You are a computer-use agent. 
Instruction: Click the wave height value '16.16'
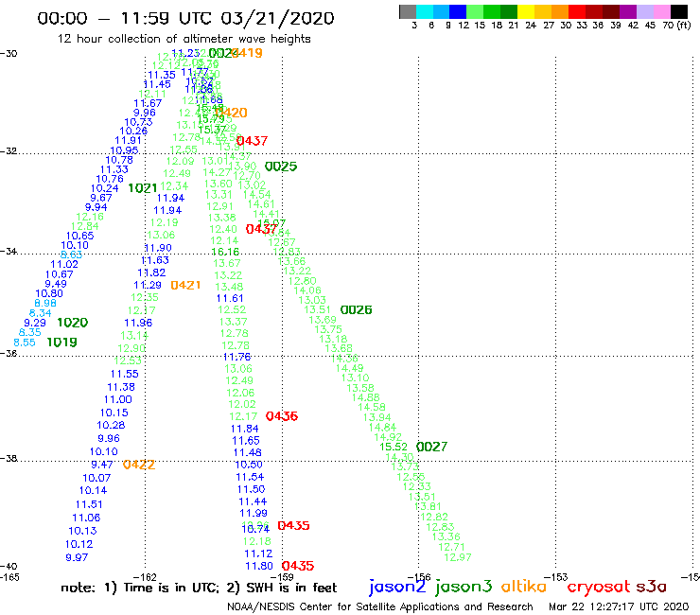[x=225, y=252]
